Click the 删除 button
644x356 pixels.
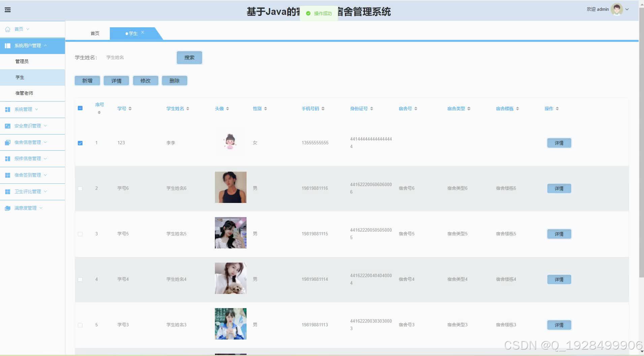174,81
